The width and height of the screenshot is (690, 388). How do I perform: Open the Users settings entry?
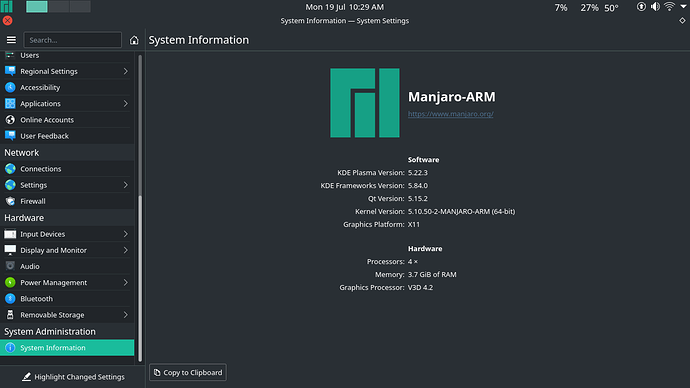67,56
